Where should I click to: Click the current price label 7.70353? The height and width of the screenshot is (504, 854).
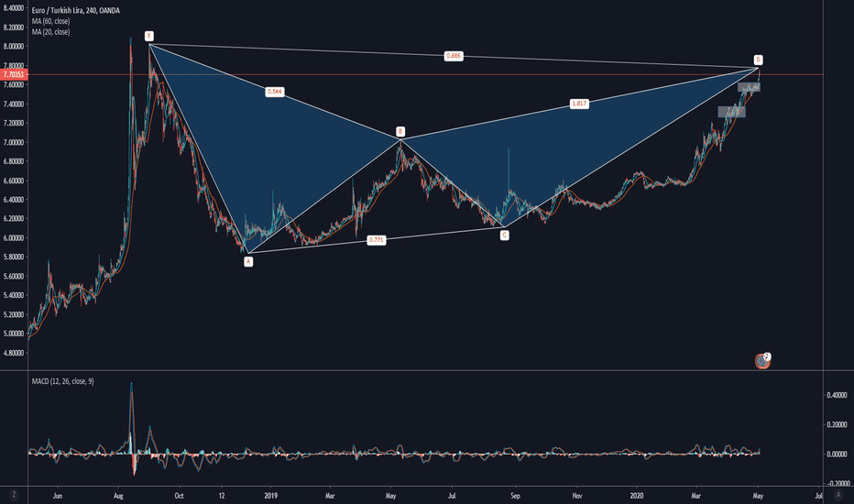13,74
